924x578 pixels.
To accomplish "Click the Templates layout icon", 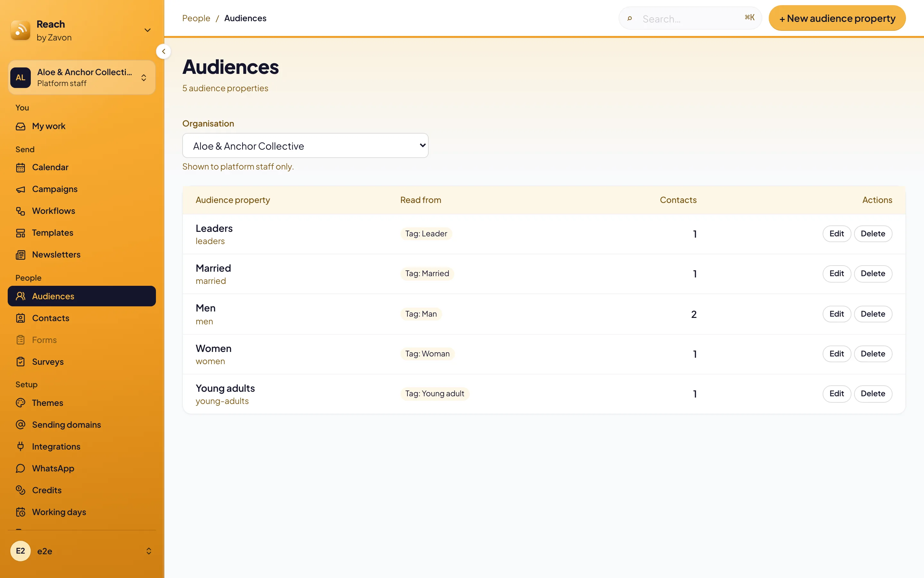I will click(21, 233).
